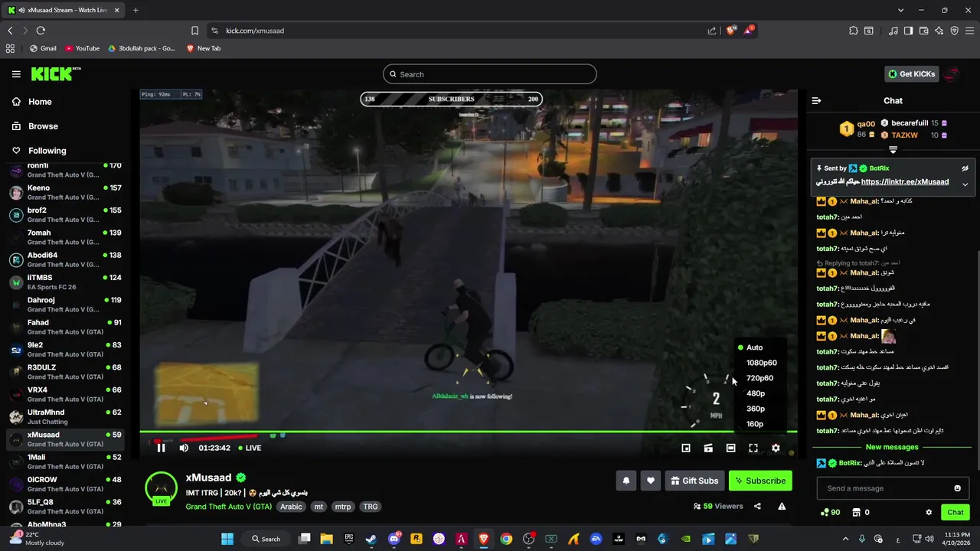
Task: Send message with Chat button
Action: pos(955,513)
